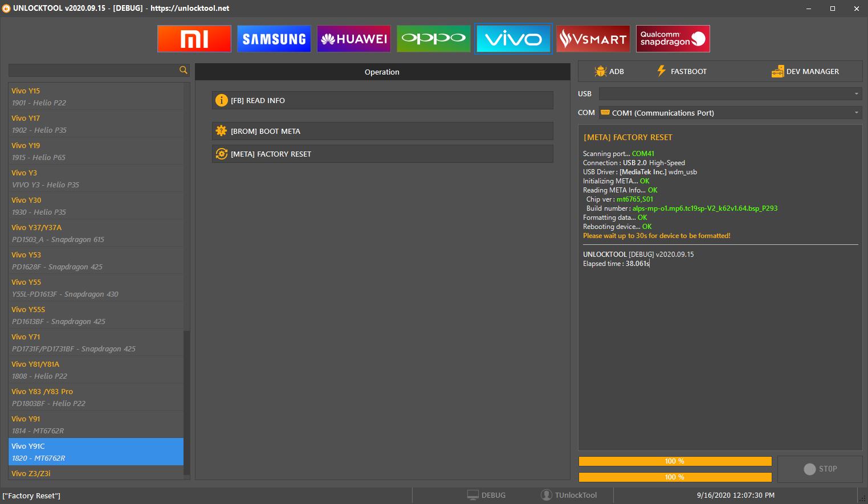Select Vivo Y55S in model list
The image size is (868, 504).
click(96, 315)
